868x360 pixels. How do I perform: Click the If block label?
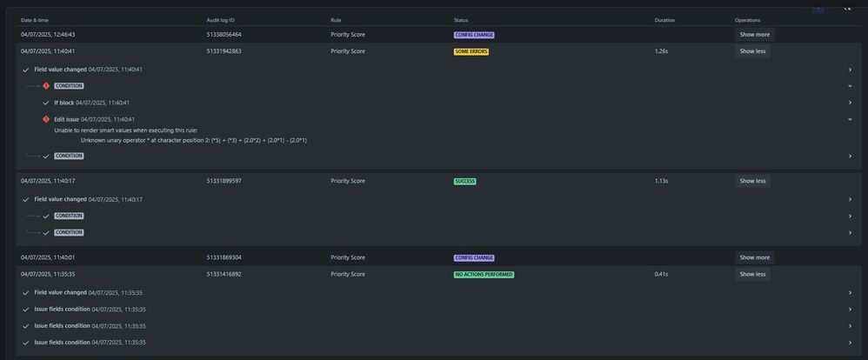coord(63,103)
